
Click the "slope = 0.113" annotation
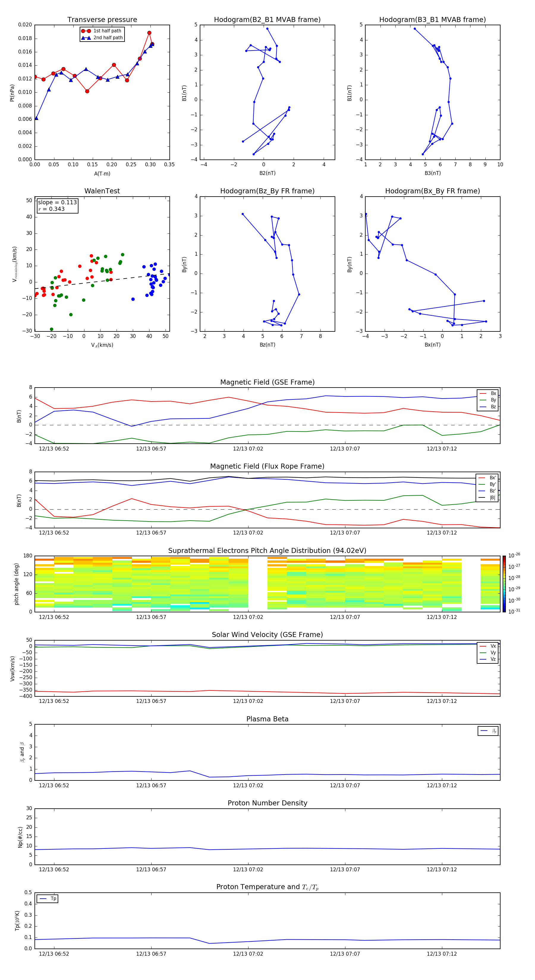57,203
